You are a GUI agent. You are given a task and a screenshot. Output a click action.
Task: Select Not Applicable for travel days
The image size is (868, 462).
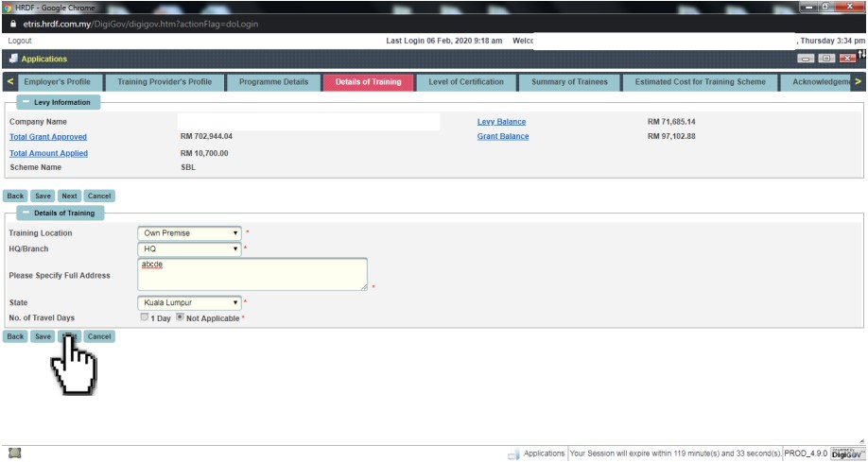coord(180,318)
